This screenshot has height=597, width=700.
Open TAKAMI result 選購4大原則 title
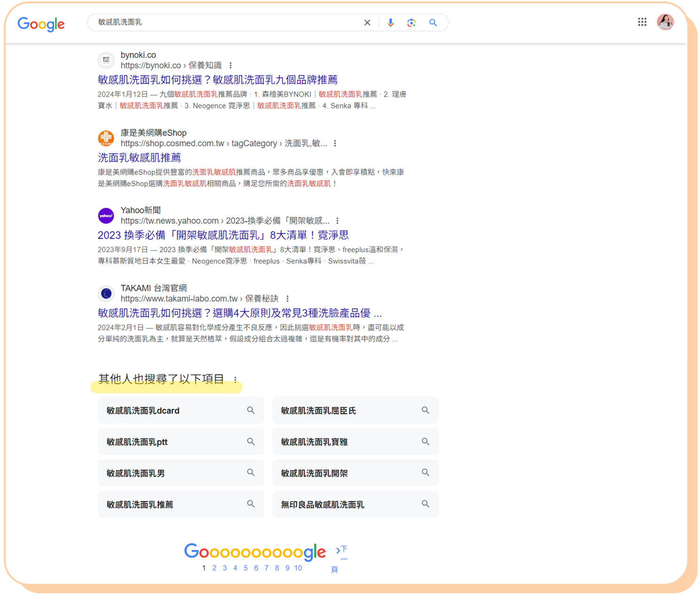point(240,313)
